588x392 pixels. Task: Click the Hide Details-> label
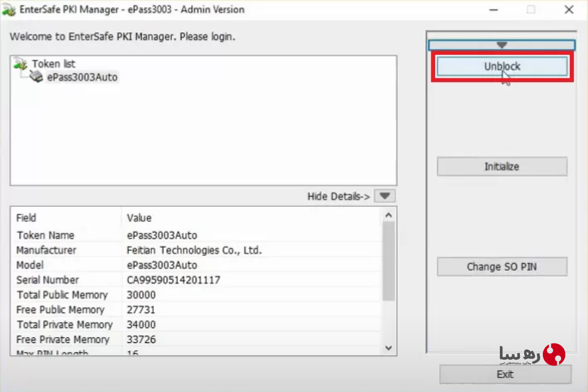coord(339,196)
